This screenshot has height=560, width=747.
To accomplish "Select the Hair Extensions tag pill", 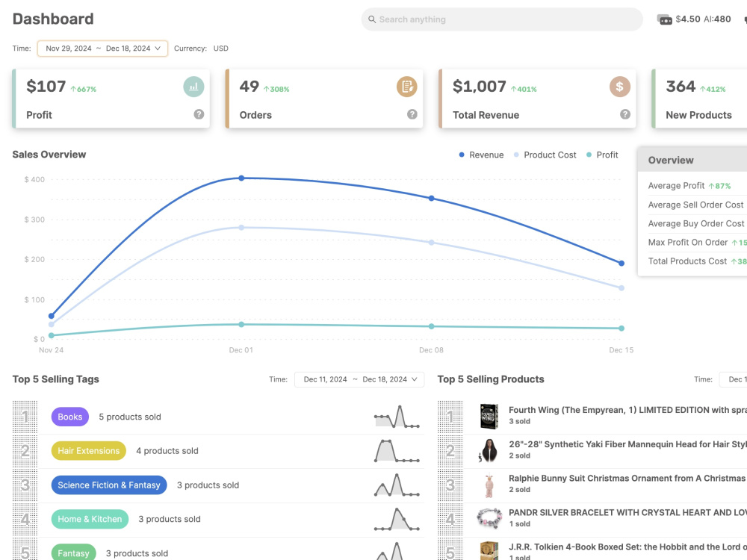I will click(89, 450).
